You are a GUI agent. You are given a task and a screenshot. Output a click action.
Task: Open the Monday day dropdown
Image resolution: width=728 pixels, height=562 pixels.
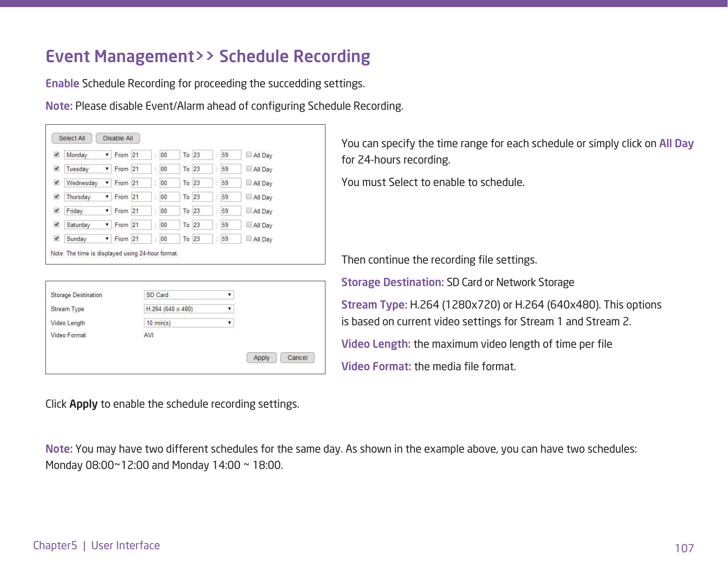click(x=88, y=155)
